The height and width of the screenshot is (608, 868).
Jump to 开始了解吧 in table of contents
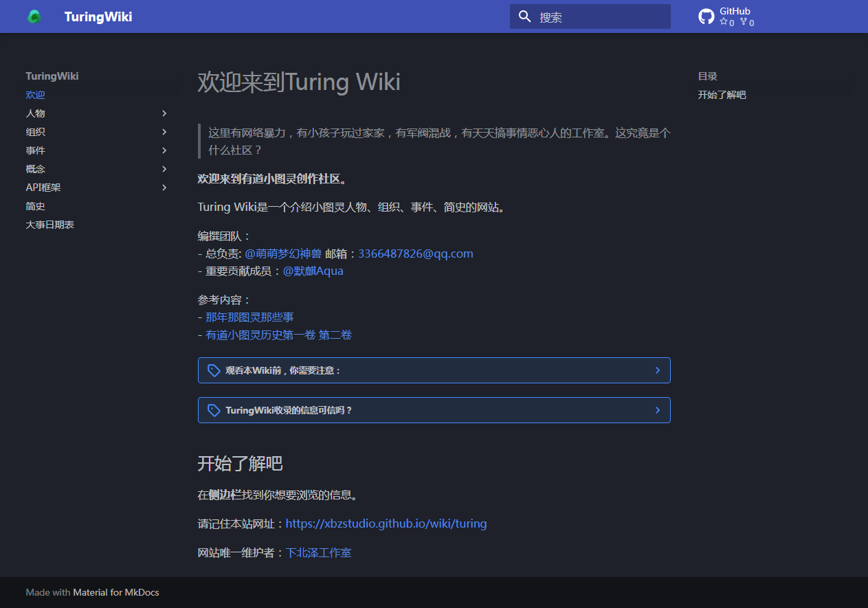point(722,95)
